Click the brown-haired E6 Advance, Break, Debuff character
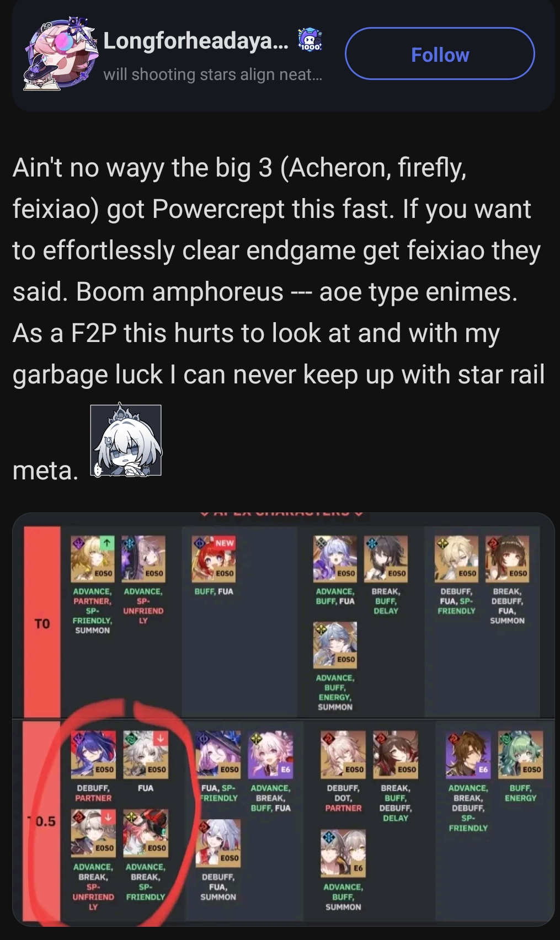The width and height of the screenshot is (560, 940). point(468,754)
